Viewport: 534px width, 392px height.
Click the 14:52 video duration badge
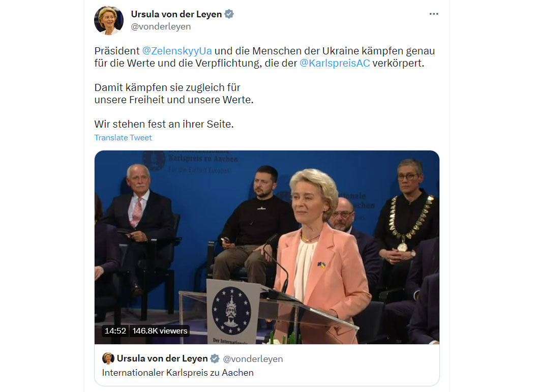tap(115, 330)
